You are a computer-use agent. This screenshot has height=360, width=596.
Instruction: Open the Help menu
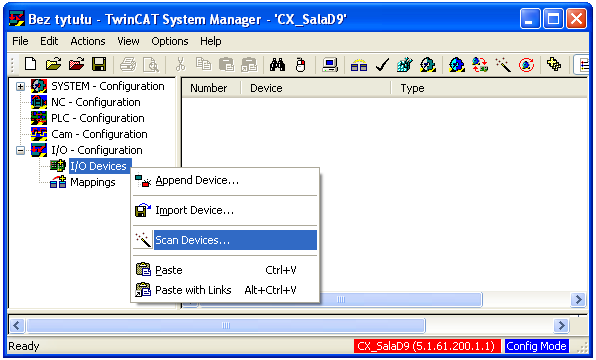pos(211,41)
